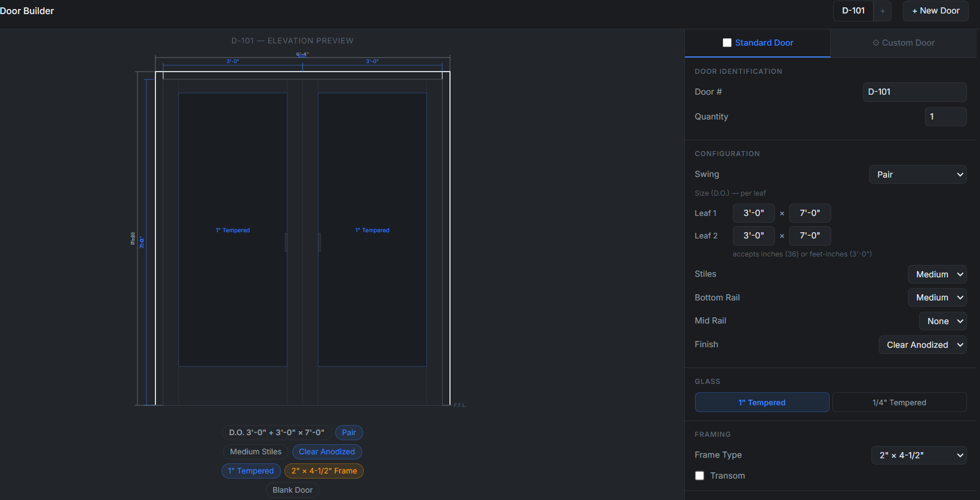Open the Mid Rail dropdown
Viewport: 980px width, 500px height.
pyautogui.click(x=943, y=321)
